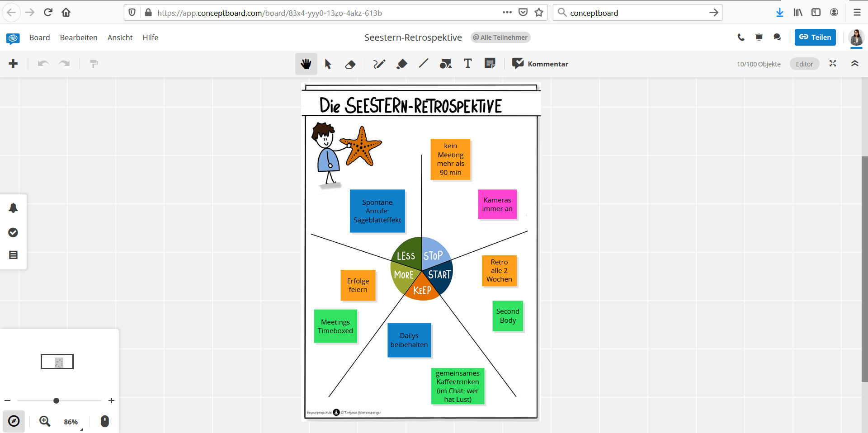Open the shapes tool
The image size is (868, 433).
pyautogui.click(x=445, y=64)
